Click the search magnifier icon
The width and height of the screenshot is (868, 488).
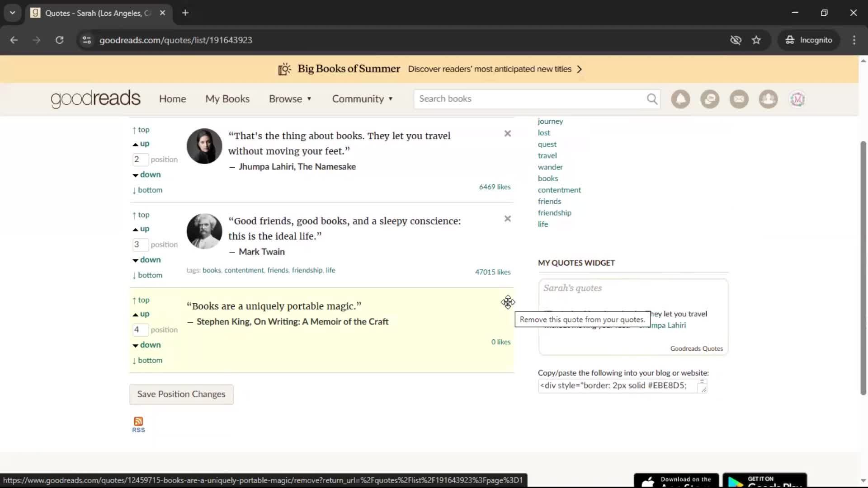pos(652,99)
